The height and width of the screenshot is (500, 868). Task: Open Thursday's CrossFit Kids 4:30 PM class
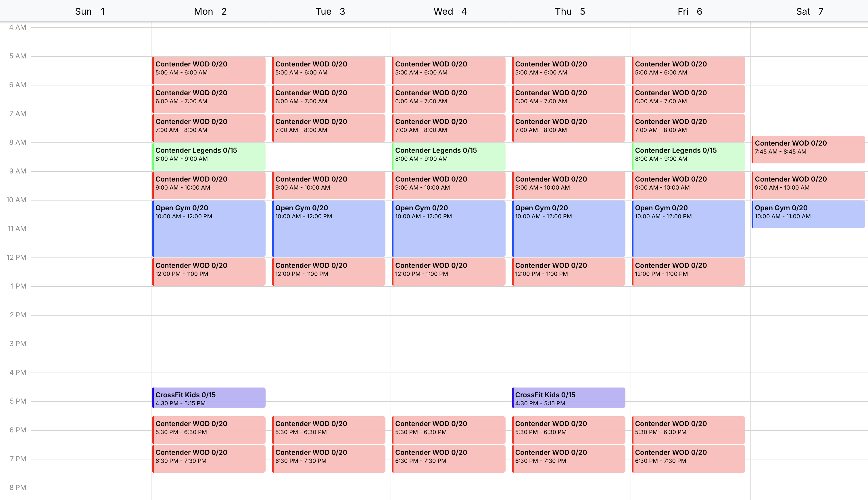pyautogui.click(x=568, y=398)
